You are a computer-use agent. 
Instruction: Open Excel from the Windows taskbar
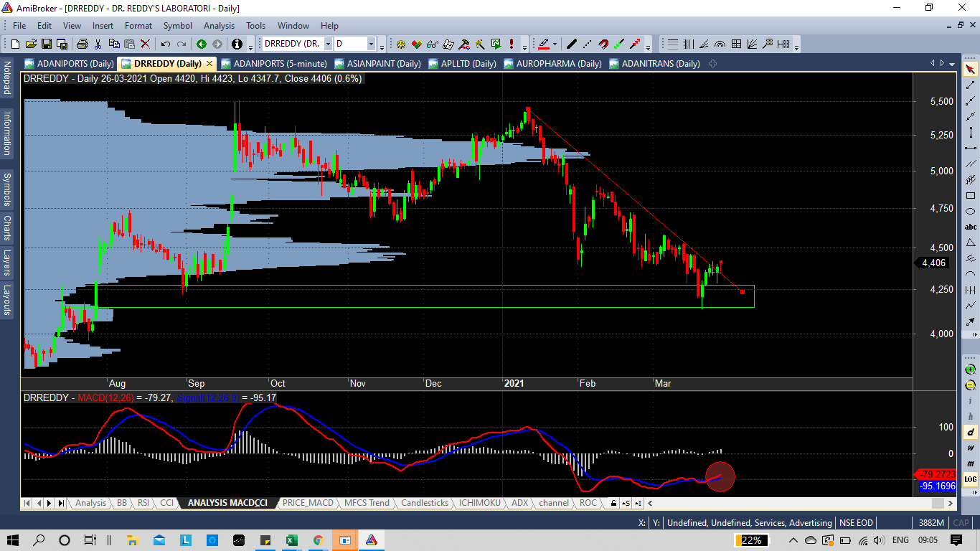tap(291, 540)
